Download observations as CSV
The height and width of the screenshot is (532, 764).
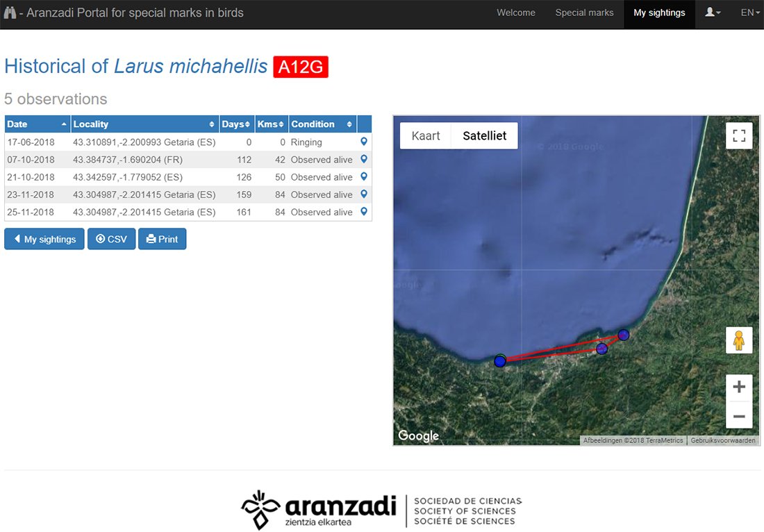111,239
